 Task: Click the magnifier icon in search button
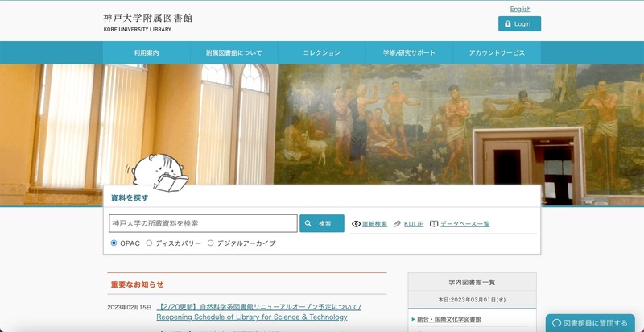(x=308, y=223)
